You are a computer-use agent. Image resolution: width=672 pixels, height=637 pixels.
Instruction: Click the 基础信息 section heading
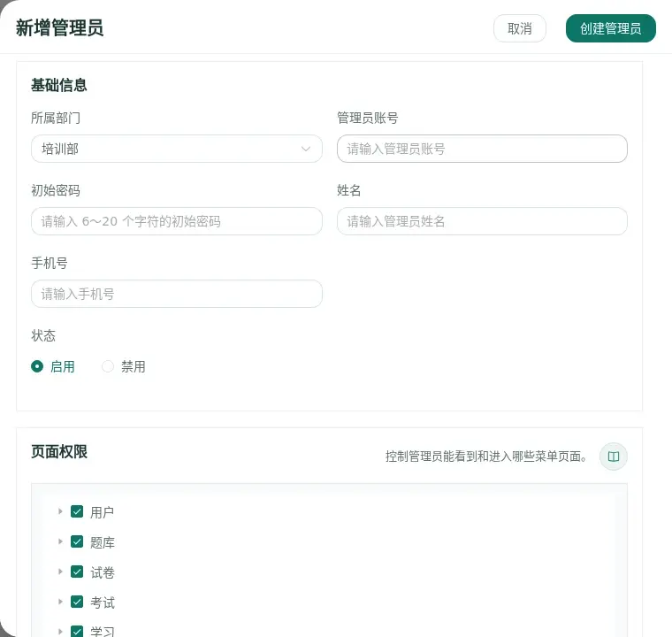(59, 85)
